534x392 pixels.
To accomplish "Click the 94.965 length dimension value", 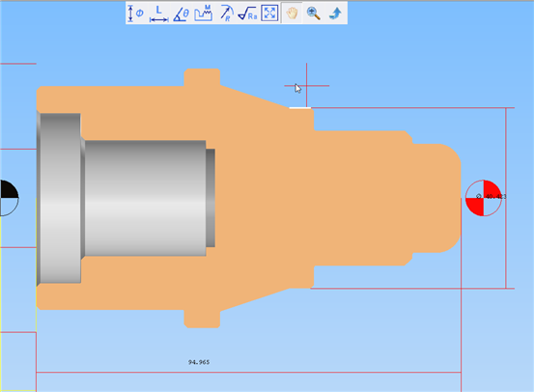I will pyautogui.click(x=199, y=362).
